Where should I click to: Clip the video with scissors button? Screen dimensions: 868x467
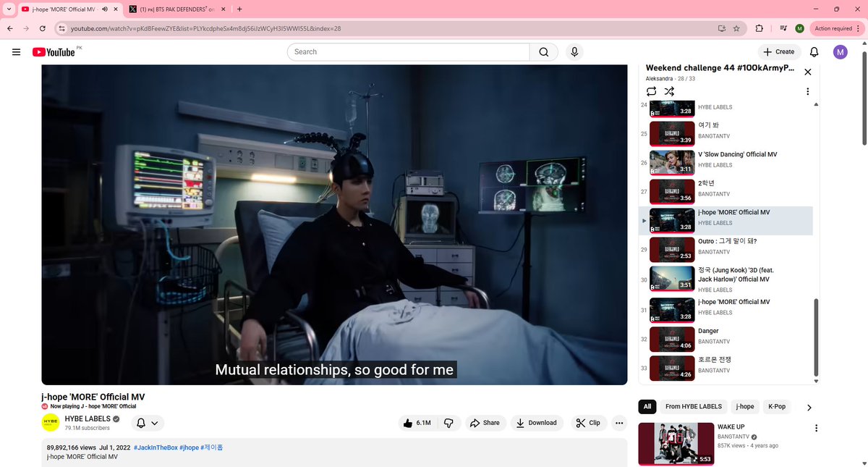point(587,423)
